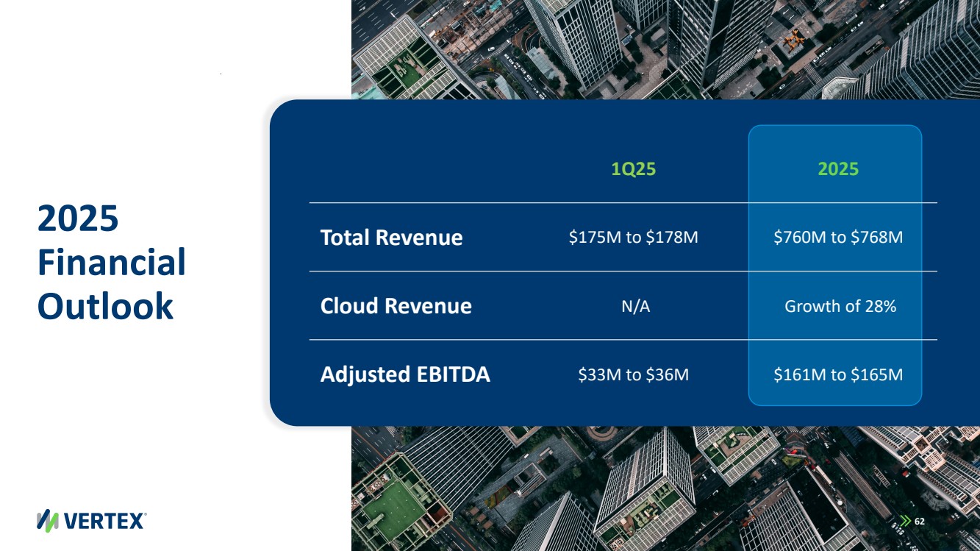
Task: Click the slide number 62
Action: (x=919, y=521)
